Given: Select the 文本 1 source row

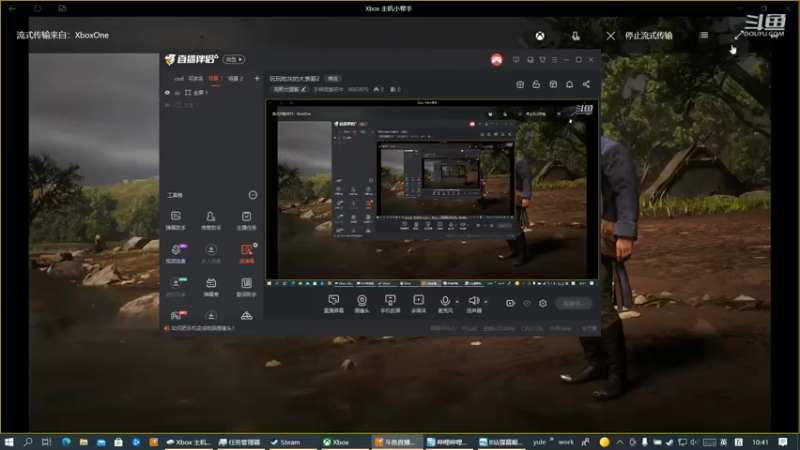Looking at the screenshot, I should [x=211, y=105].
